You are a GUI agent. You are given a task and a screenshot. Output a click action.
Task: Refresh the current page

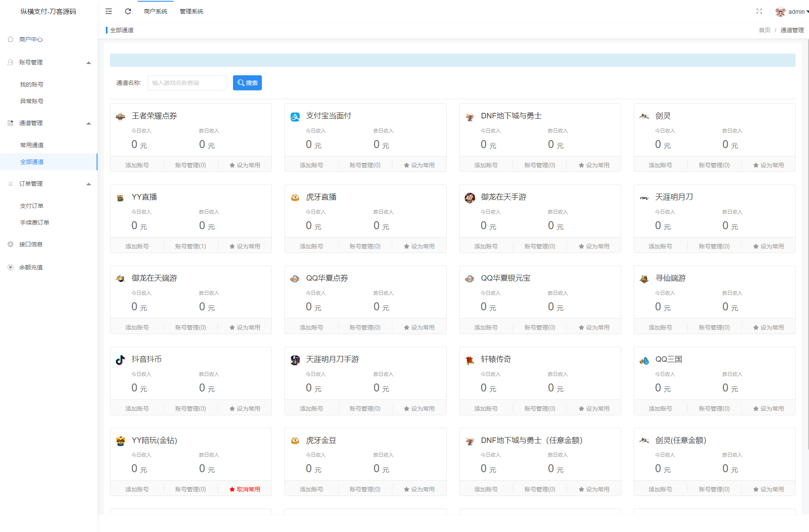click(x=128, y=11)
